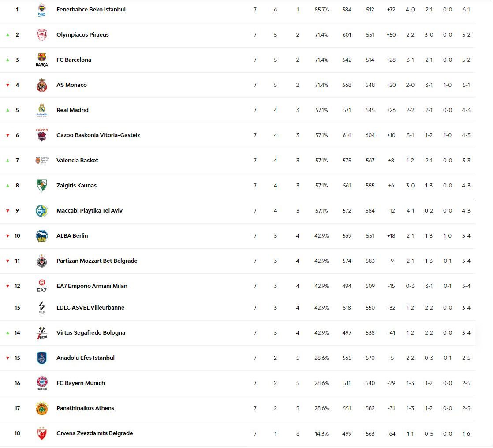Click the FC Bayern Munich logo
The height and width of the screenshot is (448, 493).
click(x=42, y=383)
